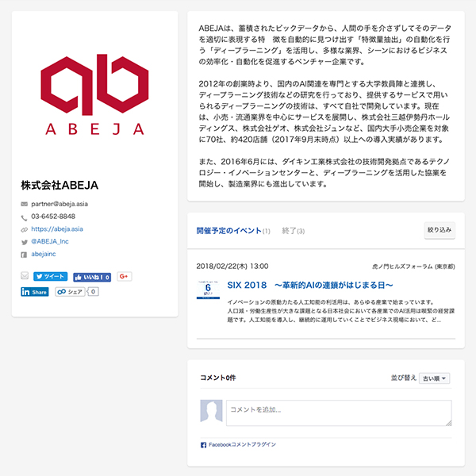Click the 絞り込み filter button
Screen dimensions: 476x476
coord(440,230)
